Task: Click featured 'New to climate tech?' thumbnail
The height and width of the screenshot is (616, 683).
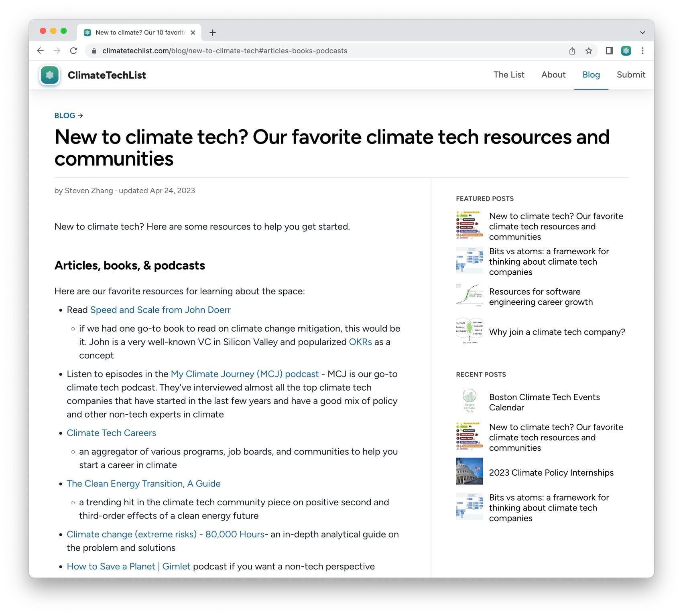Action: point(470,225)
